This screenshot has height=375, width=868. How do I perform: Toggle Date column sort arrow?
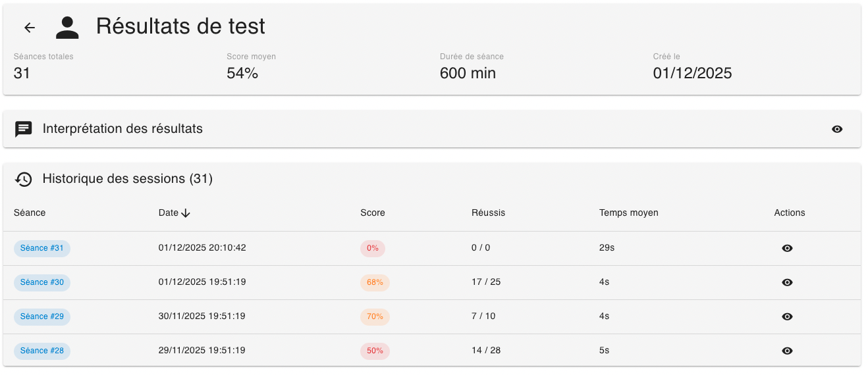tap(186, 213)
